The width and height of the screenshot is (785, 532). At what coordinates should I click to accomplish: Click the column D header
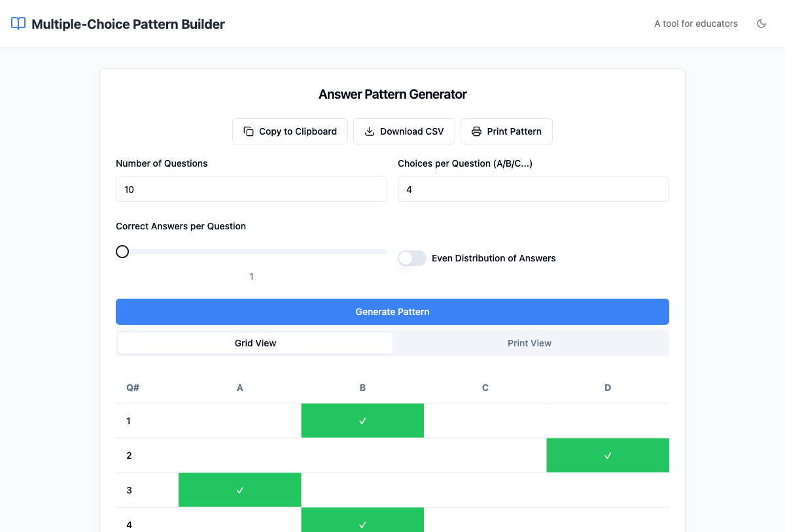click(x=608, y=388)
